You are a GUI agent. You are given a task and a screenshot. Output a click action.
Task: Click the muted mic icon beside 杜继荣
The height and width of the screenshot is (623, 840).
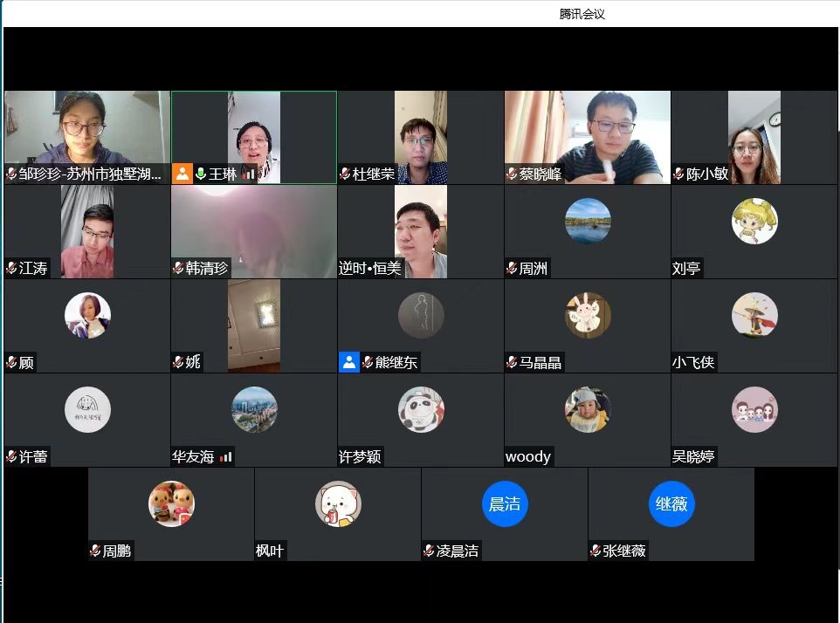(x=345, y=175)
